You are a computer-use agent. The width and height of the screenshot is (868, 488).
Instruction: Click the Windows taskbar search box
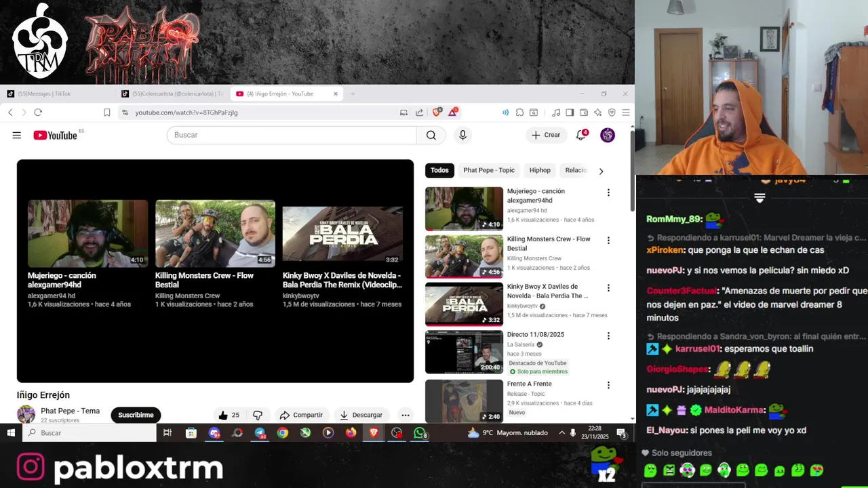pos(90,432)
